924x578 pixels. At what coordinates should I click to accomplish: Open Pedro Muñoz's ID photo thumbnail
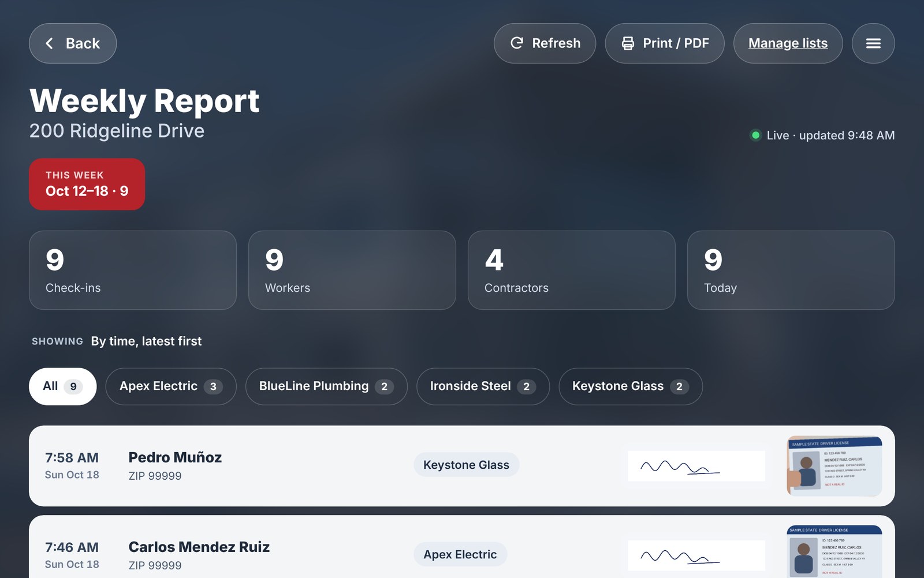[834, 466]
